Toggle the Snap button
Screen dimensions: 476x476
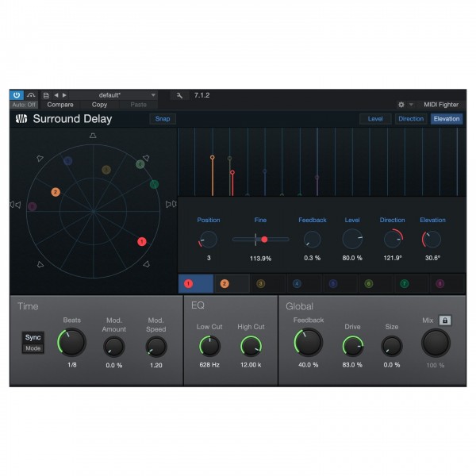[163, 119]
